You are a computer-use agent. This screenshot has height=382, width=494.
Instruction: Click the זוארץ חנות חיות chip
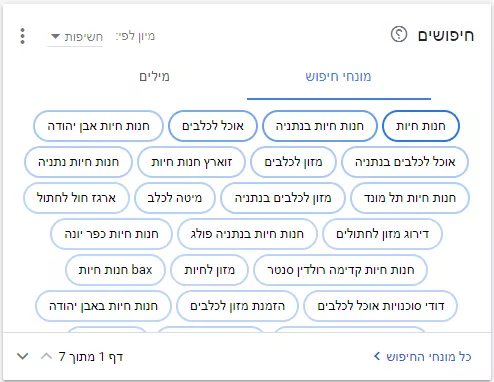click(x=191, y=162)
